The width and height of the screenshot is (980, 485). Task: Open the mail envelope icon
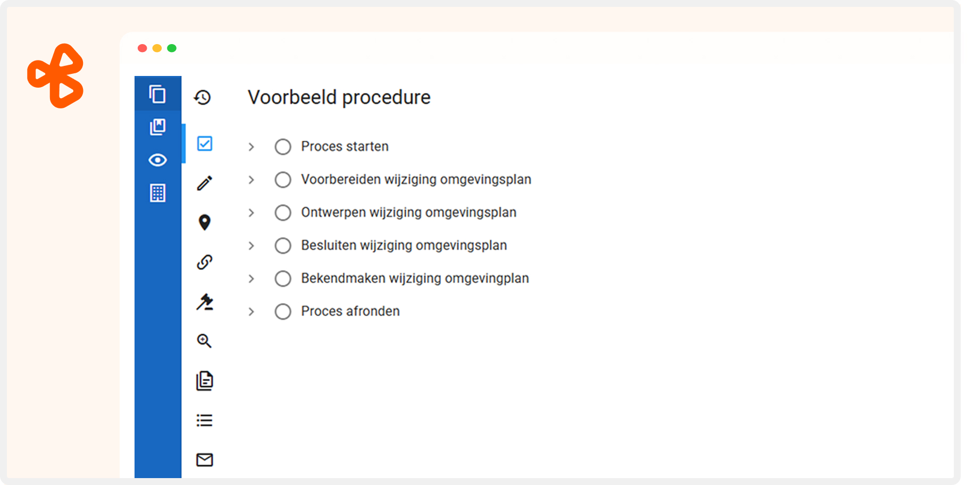pos(205,460)
